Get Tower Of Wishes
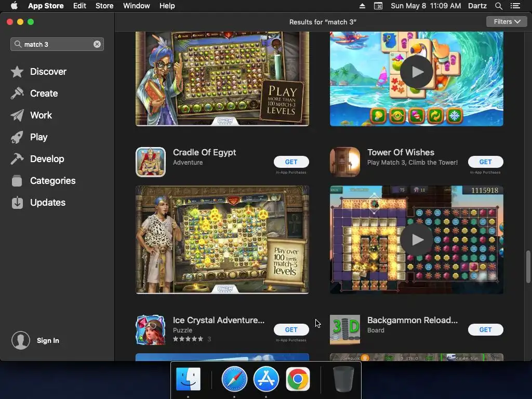 coord(486,162)
